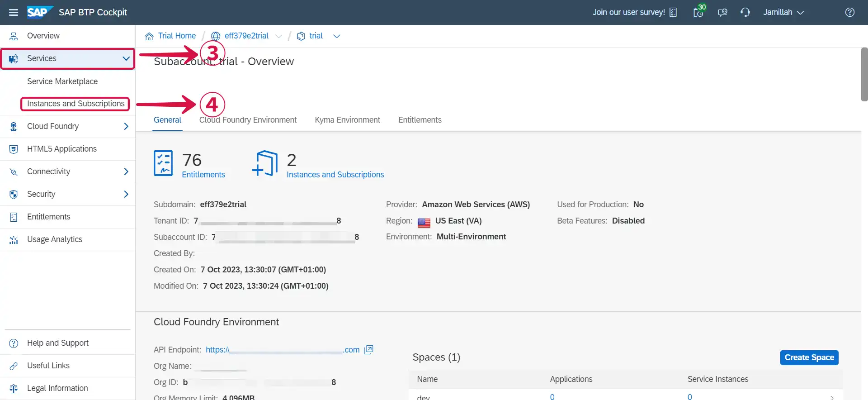Open the API Endpoint https link
Screen dimensions: 868x400
pyautogui.click(x=283, y=350)
